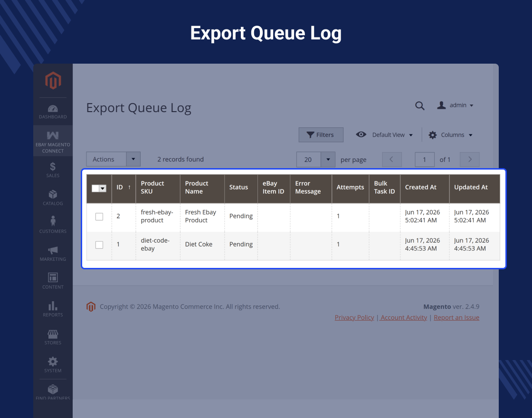Toggle the select-all header checkbox
Image resolution: width=532 pixels, height=418 pixels.
(95, 188)
